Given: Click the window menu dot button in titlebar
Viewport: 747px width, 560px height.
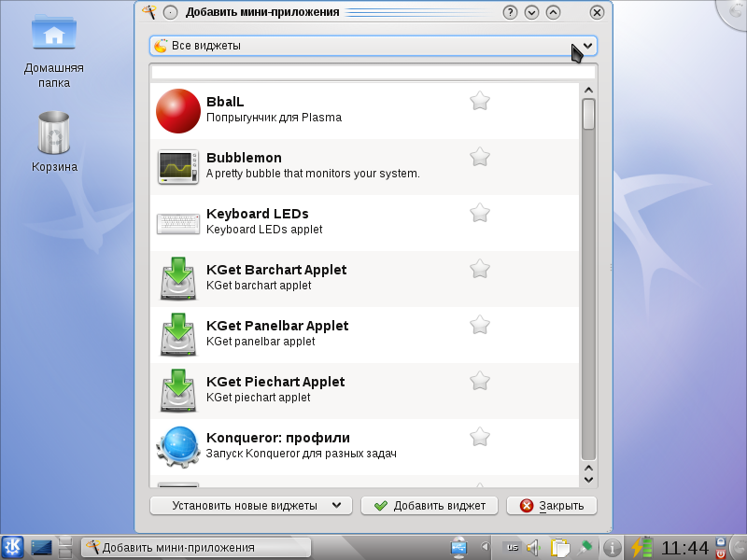Looking at the screenshot, I should pyautogui.click(x=170, y=12).
